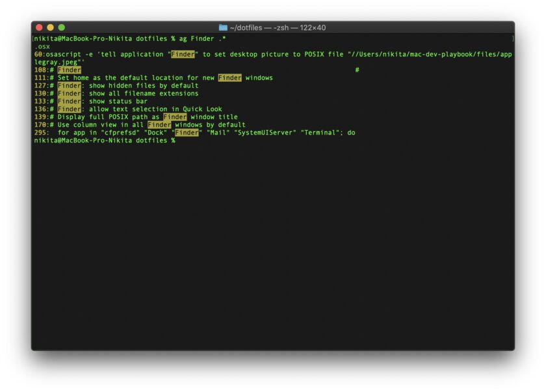Click "Terminal" on line 295
Viewport: 546px width, 392px height.
pos(320,133)
